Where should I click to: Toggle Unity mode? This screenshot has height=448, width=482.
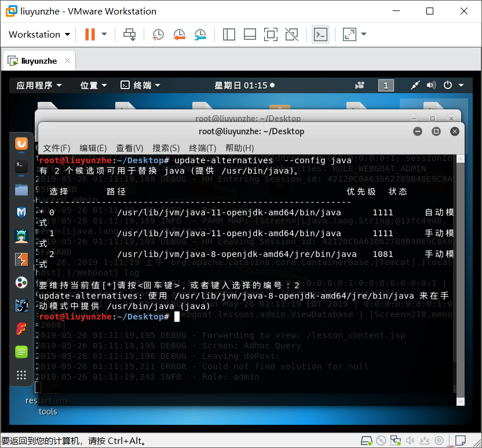(x=291, y=34)
